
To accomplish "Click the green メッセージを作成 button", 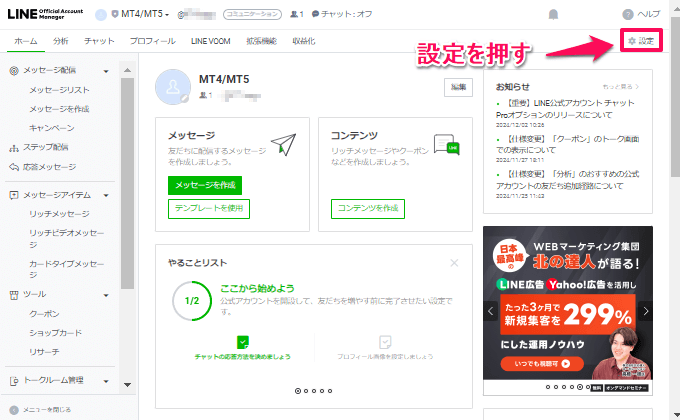I will (205, 185).
